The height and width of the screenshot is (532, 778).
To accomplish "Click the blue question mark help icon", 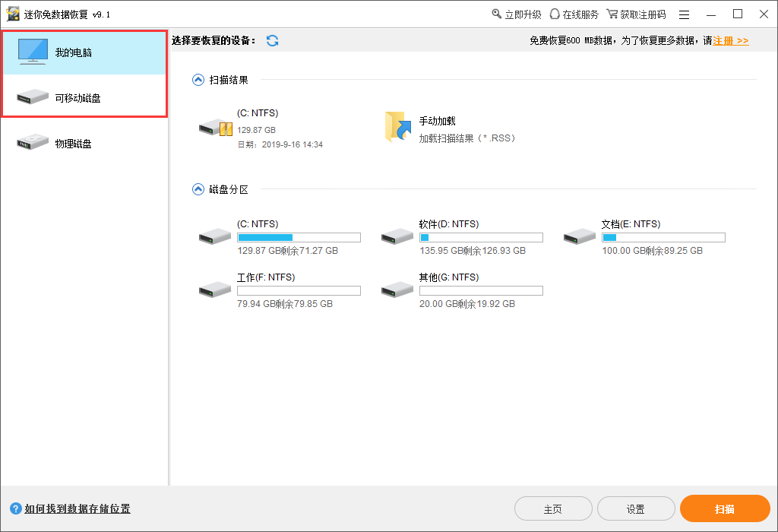I will point(16,508).
